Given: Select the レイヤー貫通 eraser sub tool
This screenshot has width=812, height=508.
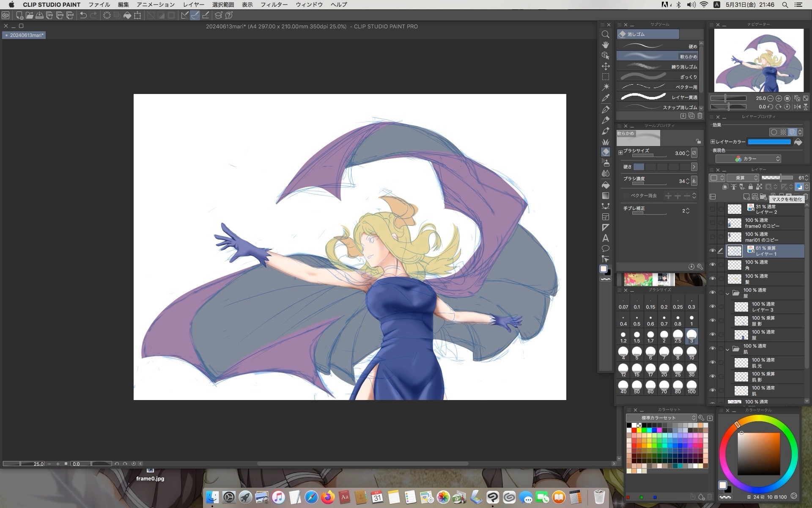Looking at the screenshot, I should pos(657,97).
